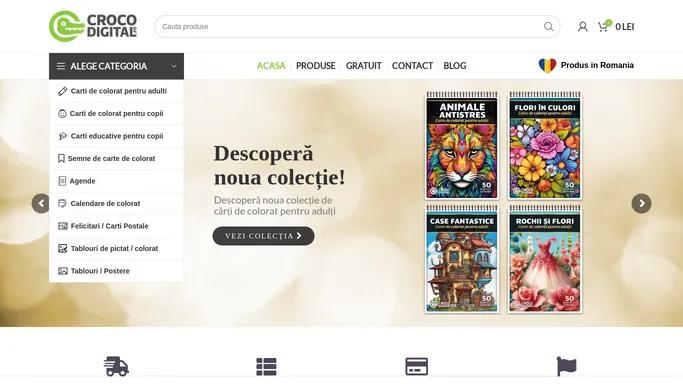The image size is (683, 384).
Task: Click smiley icon beside Carti de colorat pentru copii
Action: click(62, 114)
